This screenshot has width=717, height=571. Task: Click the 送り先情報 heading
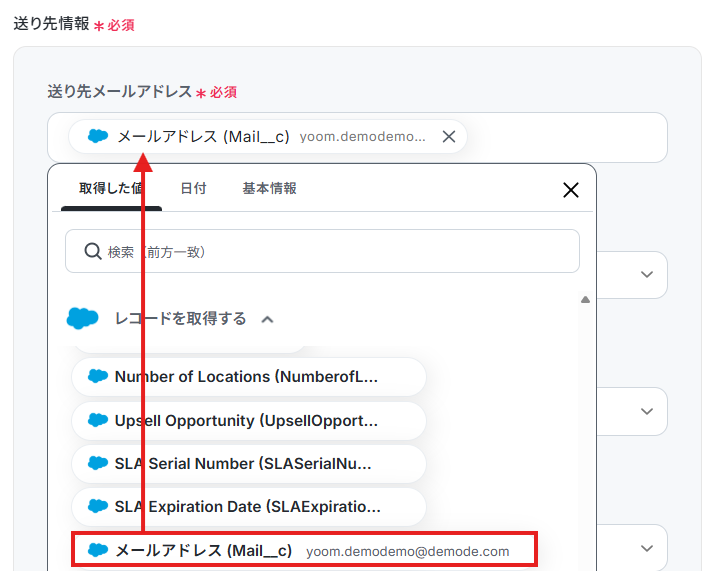[51, 23]
